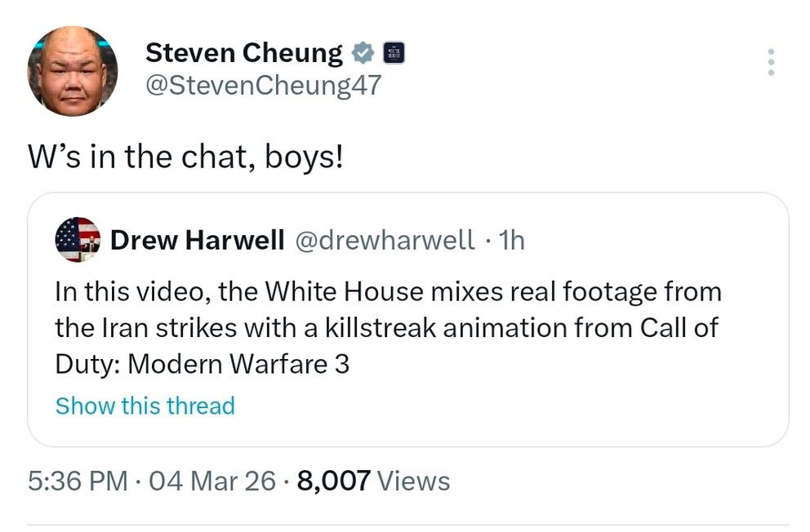Click the blue verified checkmark badge

pyautogui.click(x=363, y=54)
